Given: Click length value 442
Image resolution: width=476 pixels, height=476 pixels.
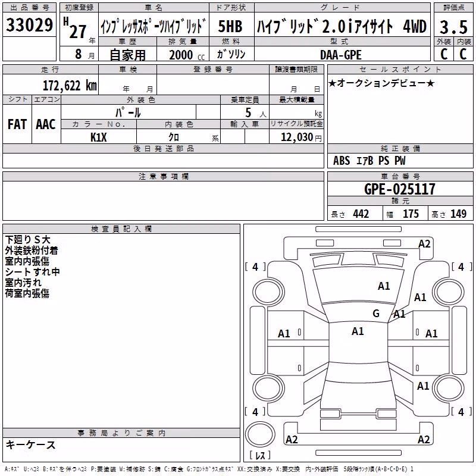Looking at the screenshot, I should 361,214.
